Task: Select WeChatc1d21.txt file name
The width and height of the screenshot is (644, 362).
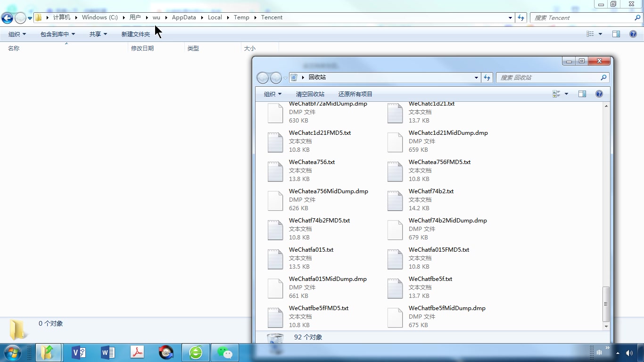Action: tap(431, 104)
